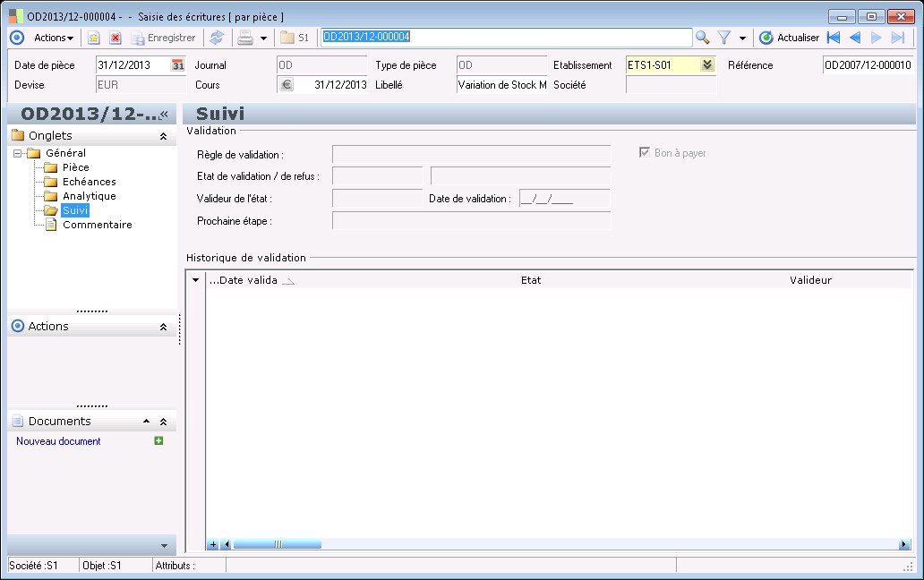
Task: Click the magnifying glass search icon
Action: (703, 38)
